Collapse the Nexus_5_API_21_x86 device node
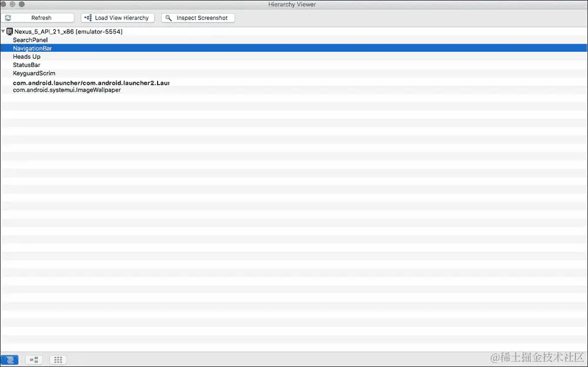 3,32
